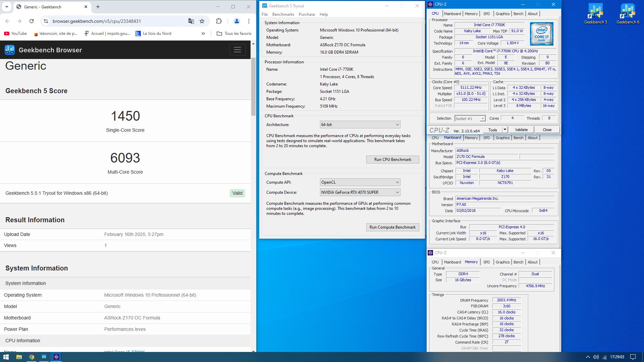Click the browser address bar URL
The image size is (644, 362).
(97, 21)
